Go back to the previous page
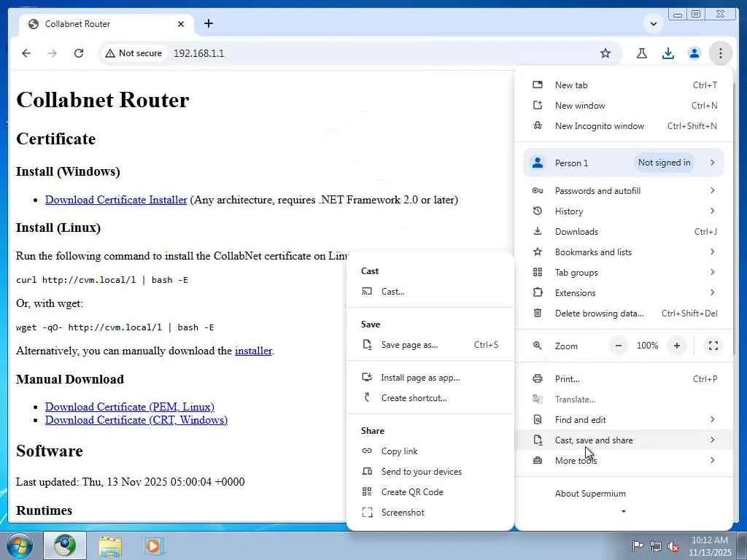747x560 pixels. tap(26, 53)
